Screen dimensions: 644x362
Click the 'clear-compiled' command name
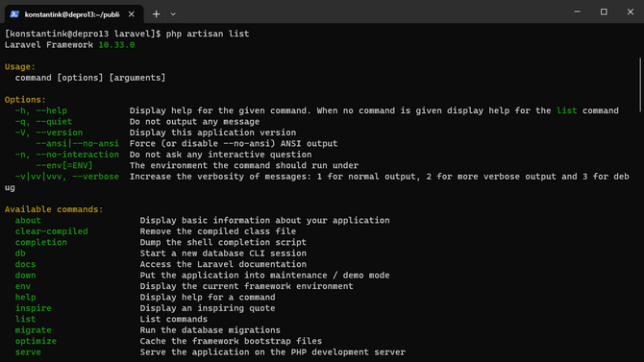point(51,231)
